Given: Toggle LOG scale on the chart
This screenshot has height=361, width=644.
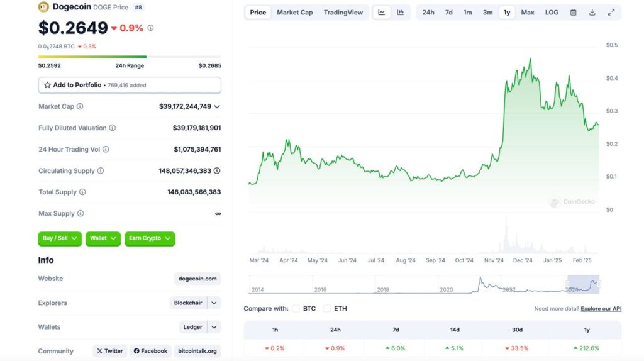Looking at the screenshot, I should tap(552, 13).
